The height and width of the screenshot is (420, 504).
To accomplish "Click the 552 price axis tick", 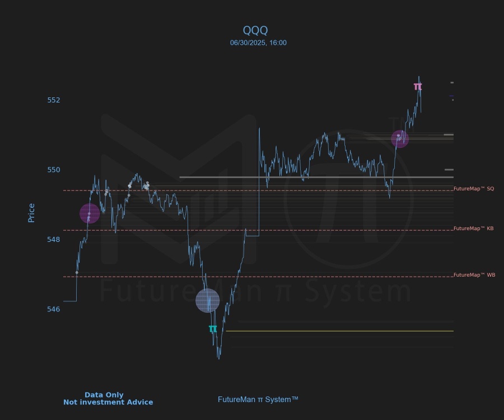I will 53,100.
